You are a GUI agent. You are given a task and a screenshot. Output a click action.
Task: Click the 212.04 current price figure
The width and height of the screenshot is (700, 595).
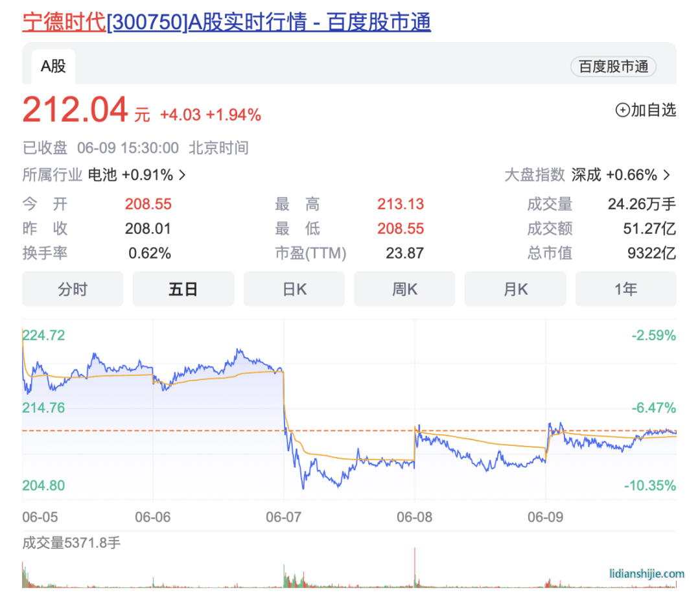click(x=75, y=110)
